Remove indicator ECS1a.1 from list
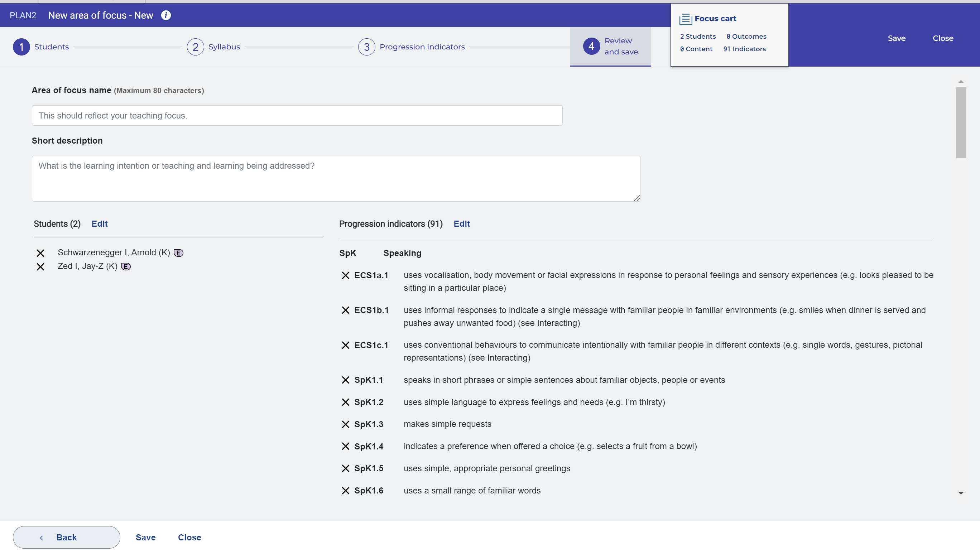Screen dimensions: 980x554 click(x=345, y=275)
